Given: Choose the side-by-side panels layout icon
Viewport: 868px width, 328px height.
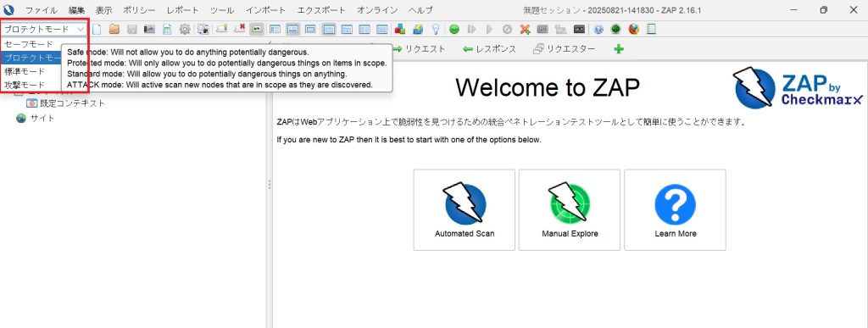Looking at the screenshot, I should click(x=364, y=30).
